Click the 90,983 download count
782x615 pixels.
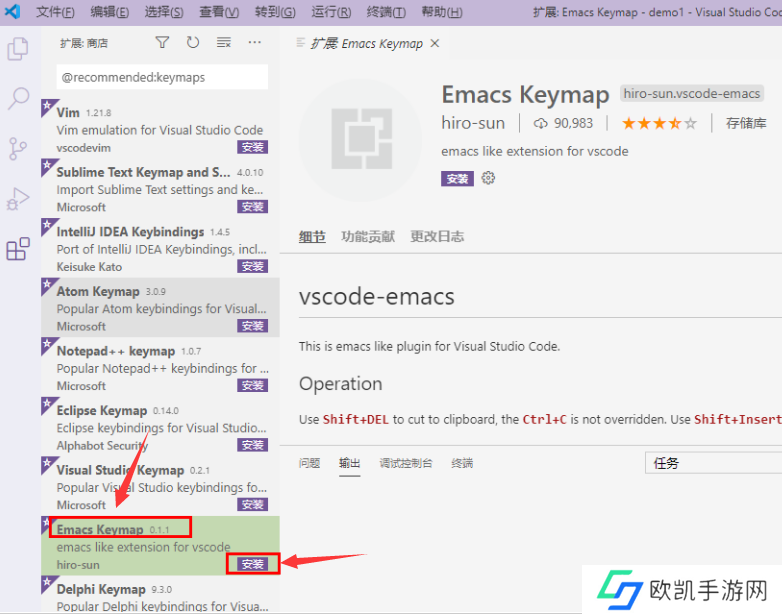click(564, 123)
